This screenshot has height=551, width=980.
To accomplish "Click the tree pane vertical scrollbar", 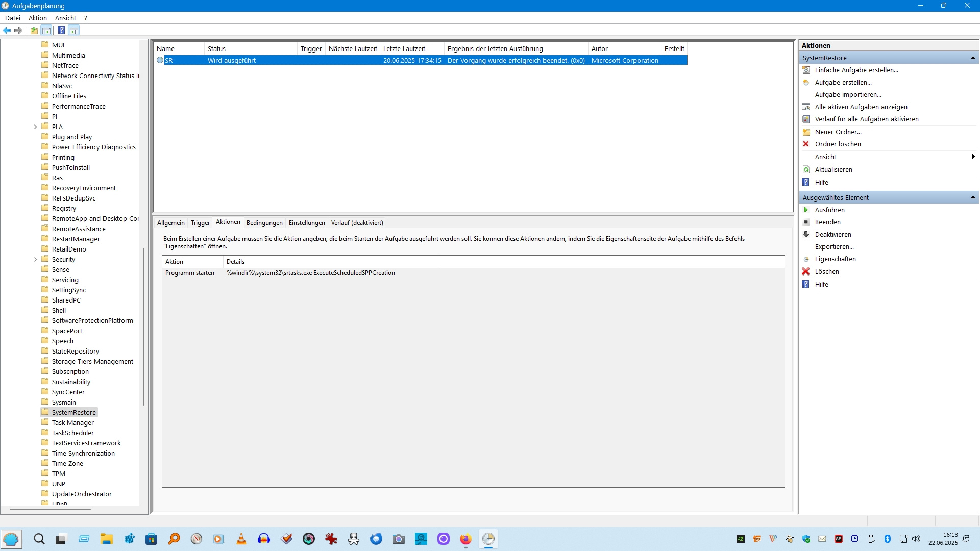I will (144, 327).
